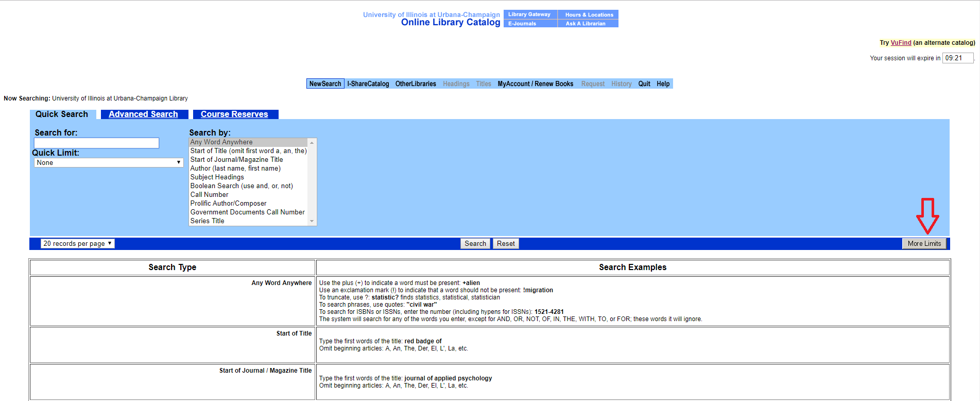This screenshot has width=980, height=401.
Task: Go to MyAccount / Renew Books
Action: (x=535, y=84)
